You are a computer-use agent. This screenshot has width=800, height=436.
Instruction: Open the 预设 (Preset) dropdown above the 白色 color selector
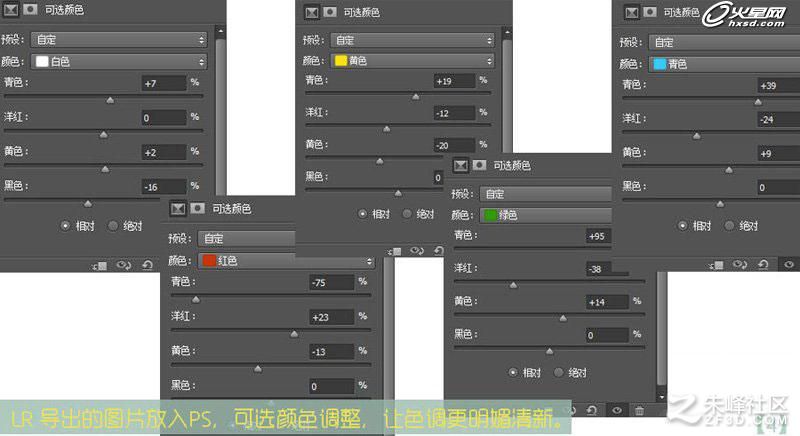click(x=119, y=39)
